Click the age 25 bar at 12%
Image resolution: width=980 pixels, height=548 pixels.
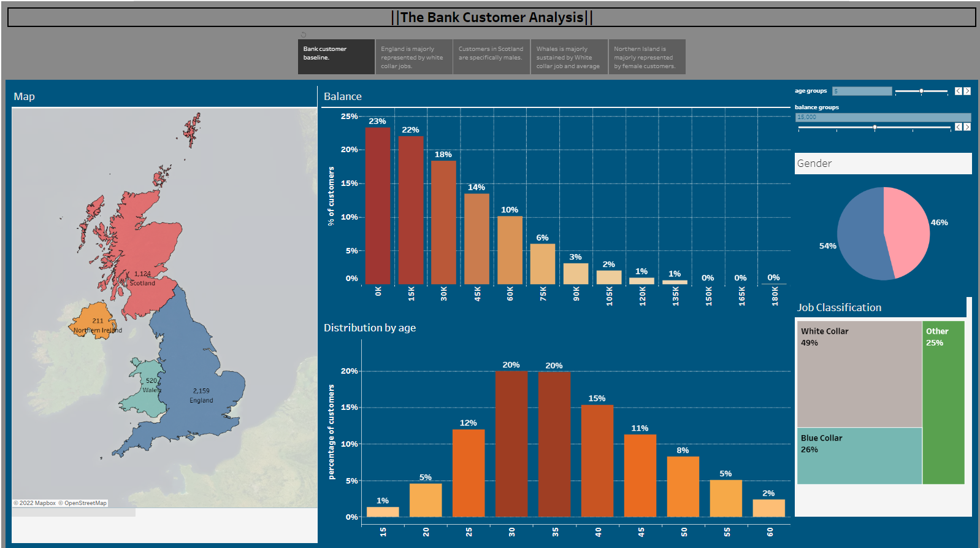tap(469, 473)
